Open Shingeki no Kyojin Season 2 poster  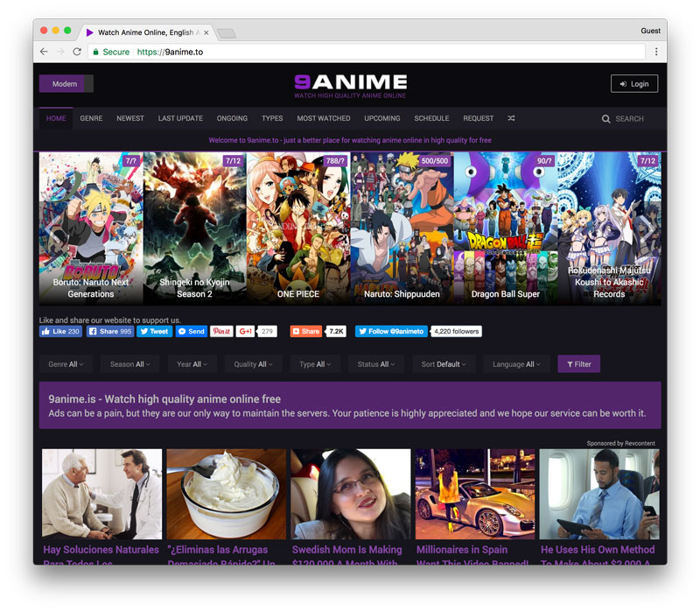(194, 229)
